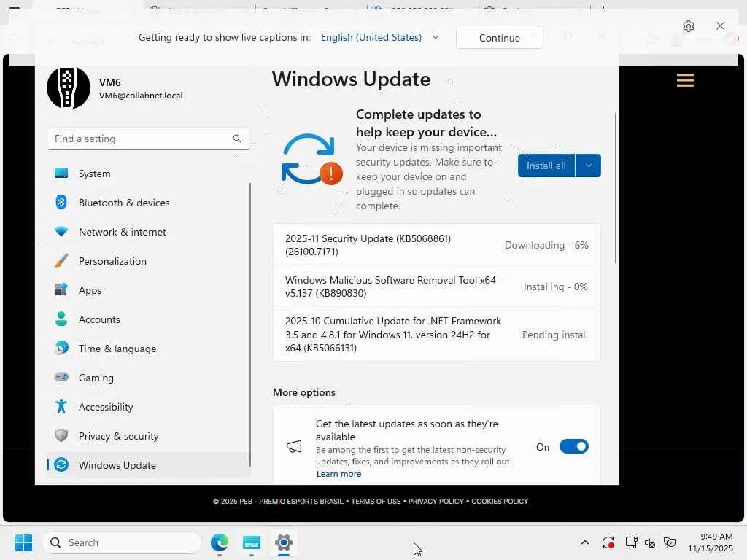This screenshot has height=560, width=747.
Task: Open Privacy & security shield icon
Action: pyautogui.click(x=61, y=436)
